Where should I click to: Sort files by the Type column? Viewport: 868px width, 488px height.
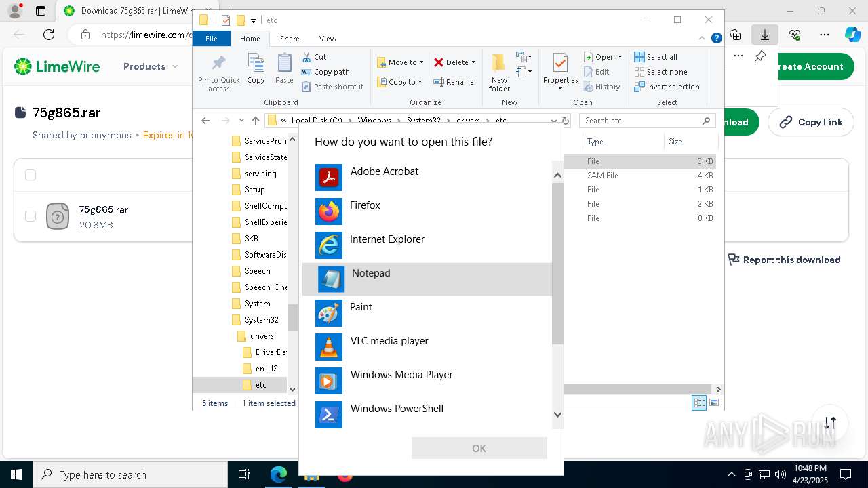pyautogui.click(x=623, y=142)
